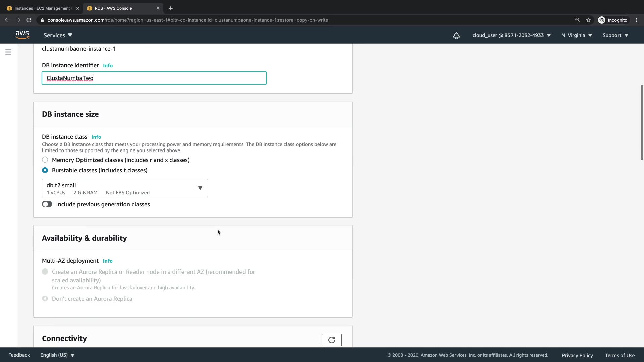Click the browser zoom magnifier icon
Screen dimensions: 644x362
pos(577,20)
